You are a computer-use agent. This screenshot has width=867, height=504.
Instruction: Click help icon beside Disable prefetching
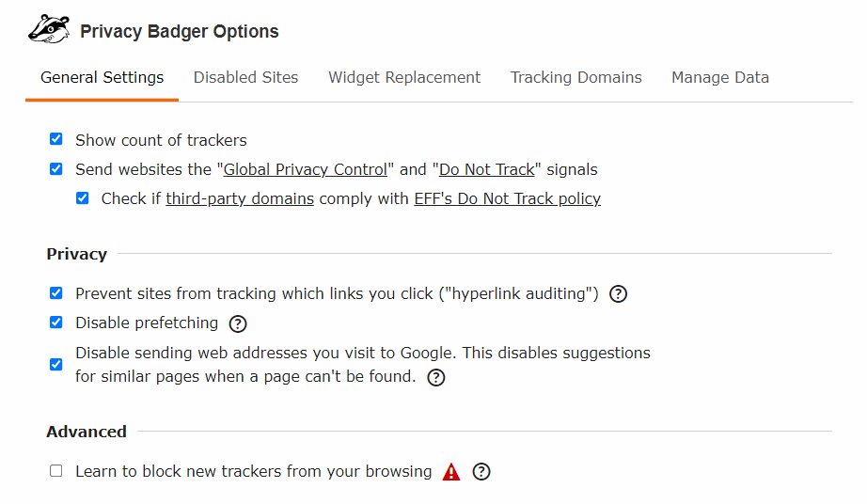[238, 323]
